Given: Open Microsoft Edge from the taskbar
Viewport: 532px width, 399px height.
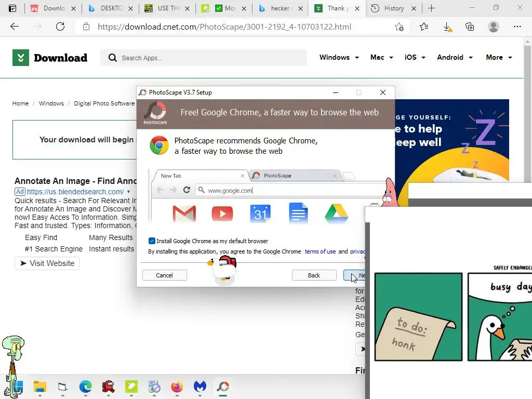Looking at the screenshot, I should [x=86, y=387].
